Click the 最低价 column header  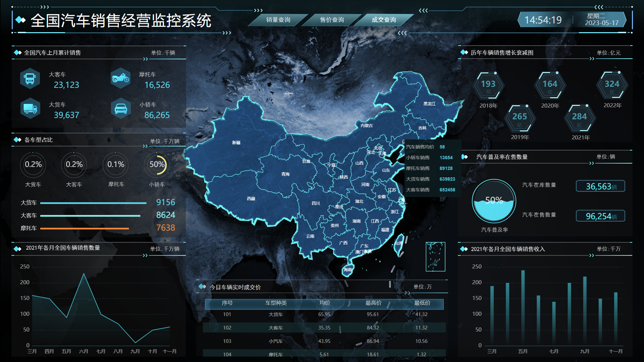tap(422, 303)
